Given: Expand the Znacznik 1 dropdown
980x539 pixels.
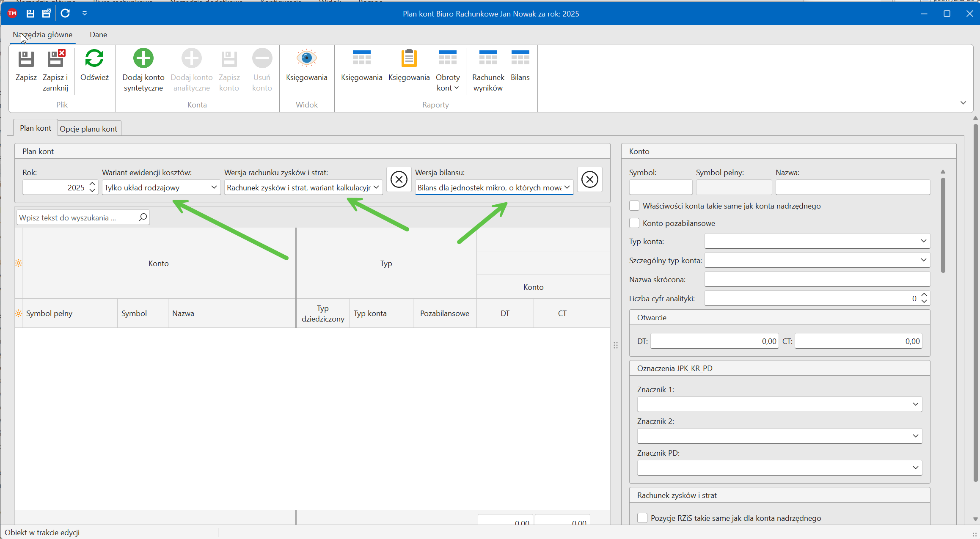Looking at the screenshot, I should (915, 404).
